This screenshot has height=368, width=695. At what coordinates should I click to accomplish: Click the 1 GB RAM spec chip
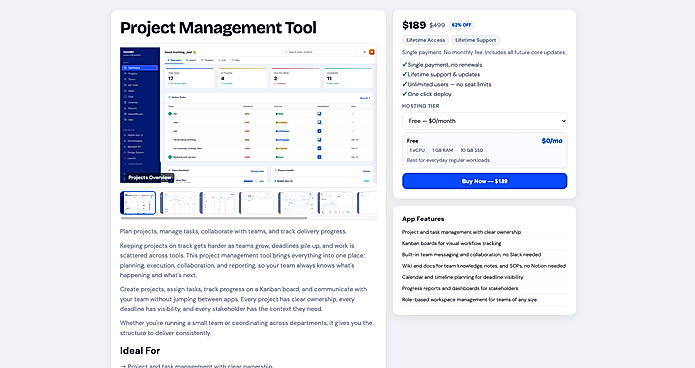click(442, 150)
